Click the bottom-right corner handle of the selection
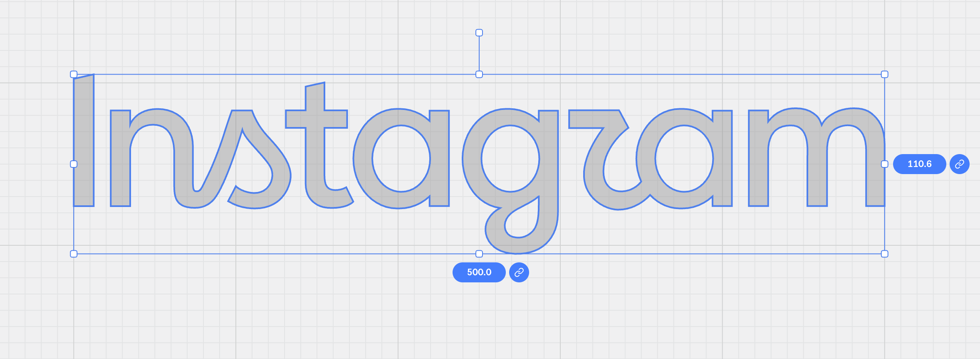The height and width of the screenshot is (359, 980). click(885, 254)
